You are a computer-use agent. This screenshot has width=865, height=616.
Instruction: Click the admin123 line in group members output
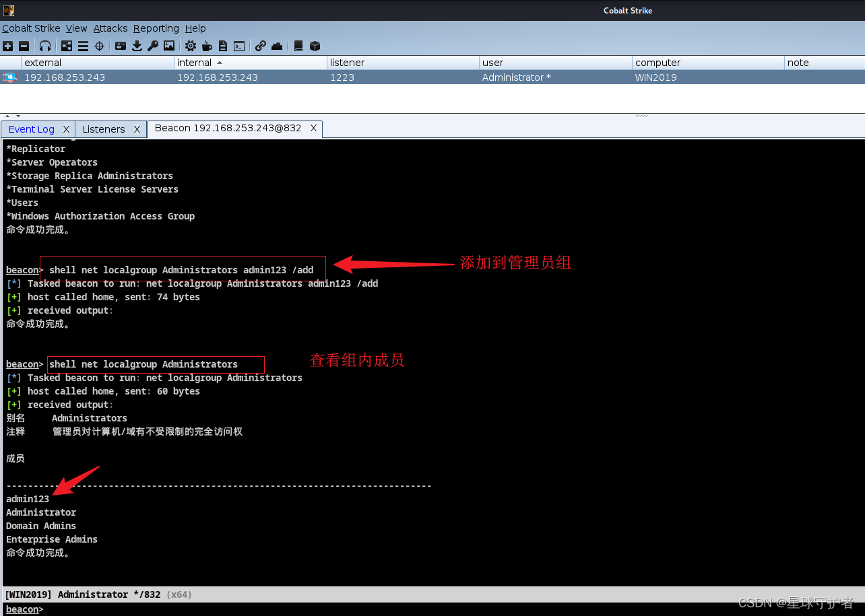(x=28, y=499)
